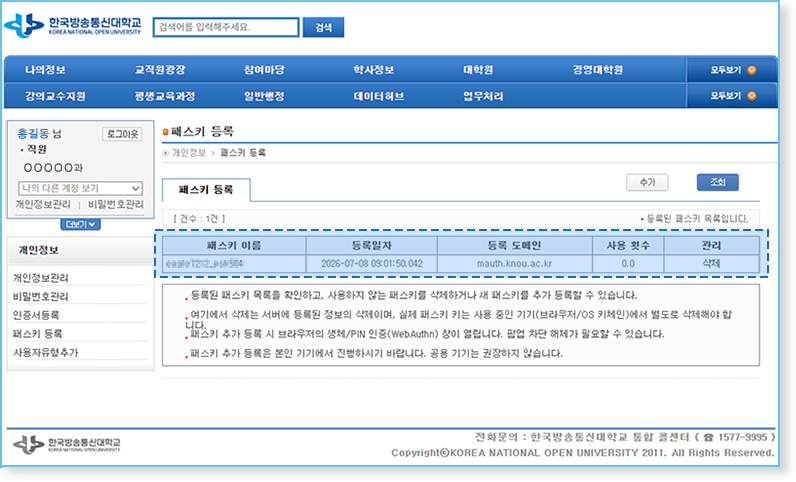
Task: Open the 데이터허브 menu
Action: tap(379, 96)
